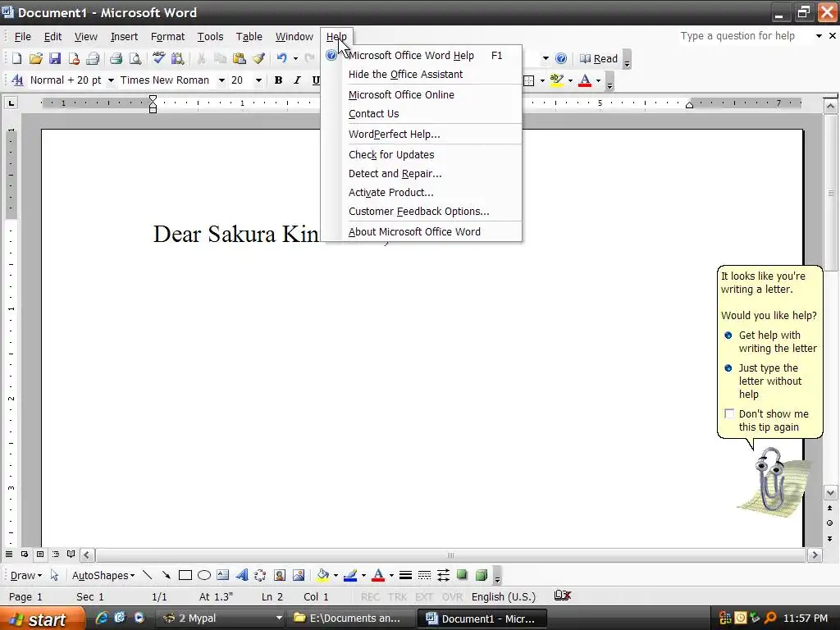
Task: Click Fill Color paint bucket
Action: [322, 575]
